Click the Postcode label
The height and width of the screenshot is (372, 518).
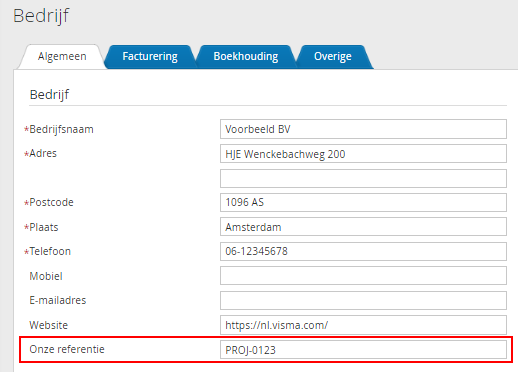tap(51, 202)
